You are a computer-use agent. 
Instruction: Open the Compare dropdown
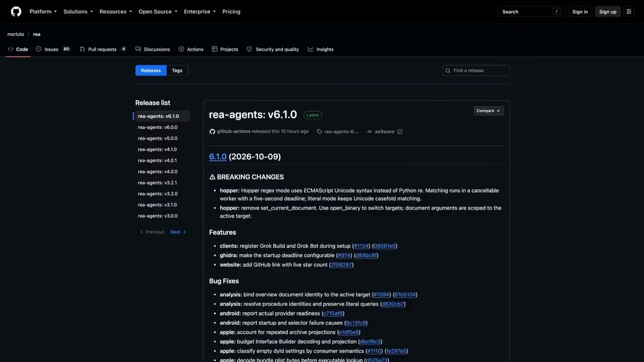pyautogui.click(x=489, y=111)
